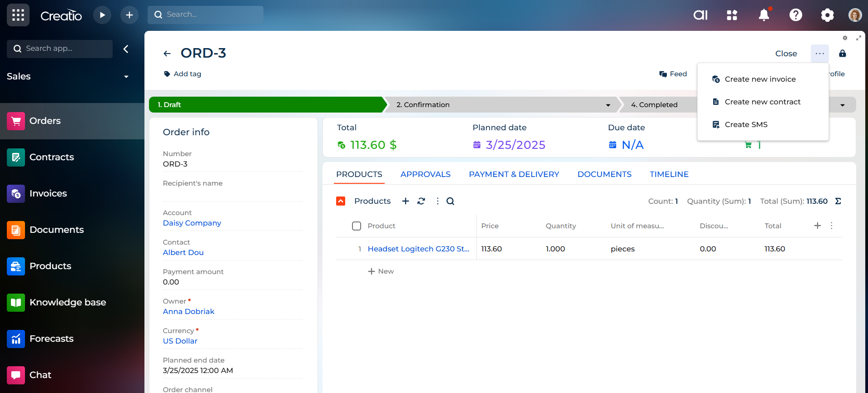The height and width of the screenshot is (393, 868).
Task: Add a product with the plus icon
Action: tap(406, 201)
